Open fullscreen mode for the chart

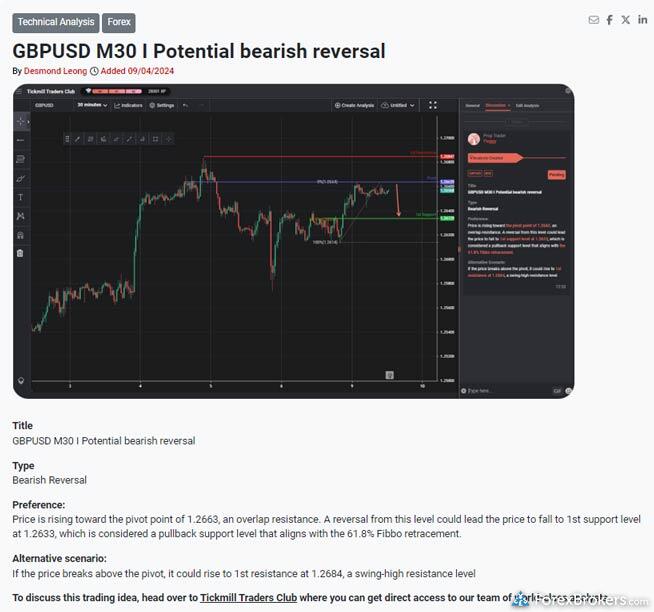coord(433,105)
